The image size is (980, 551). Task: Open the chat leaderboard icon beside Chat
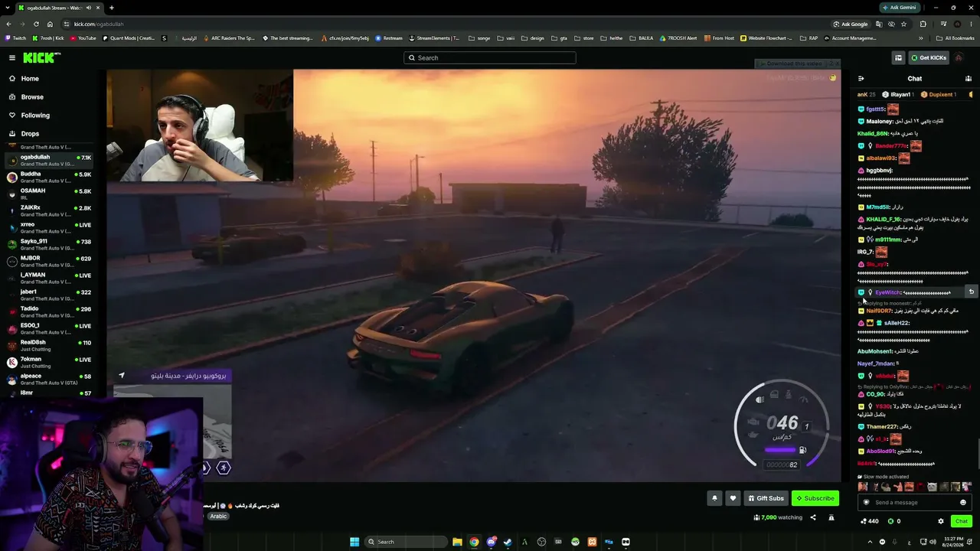(x=969, y=79)
